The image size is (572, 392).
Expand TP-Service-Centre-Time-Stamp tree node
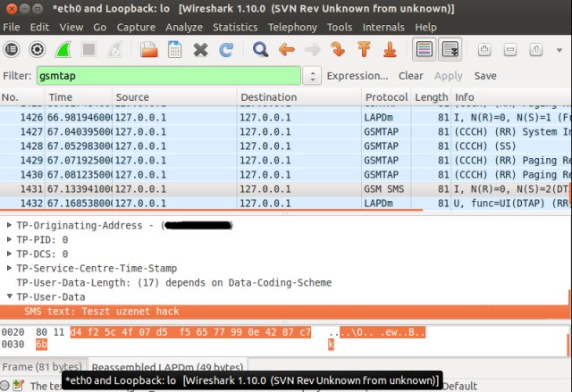[9, 268]
